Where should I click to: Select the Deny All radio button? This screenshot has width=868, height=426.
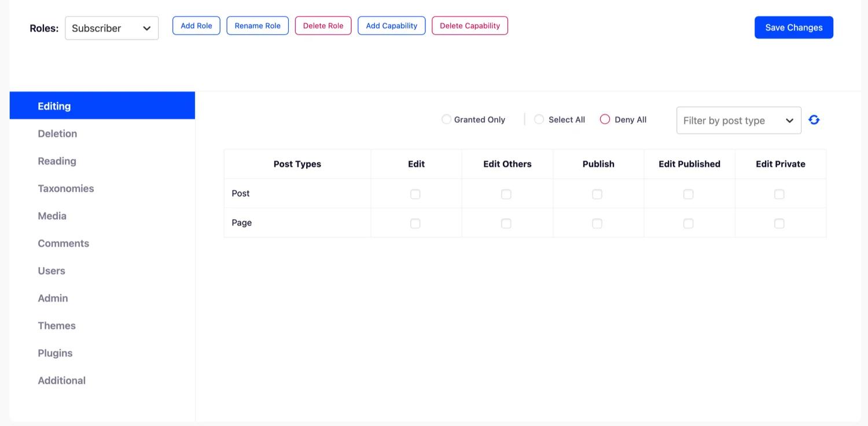(605, 119)
